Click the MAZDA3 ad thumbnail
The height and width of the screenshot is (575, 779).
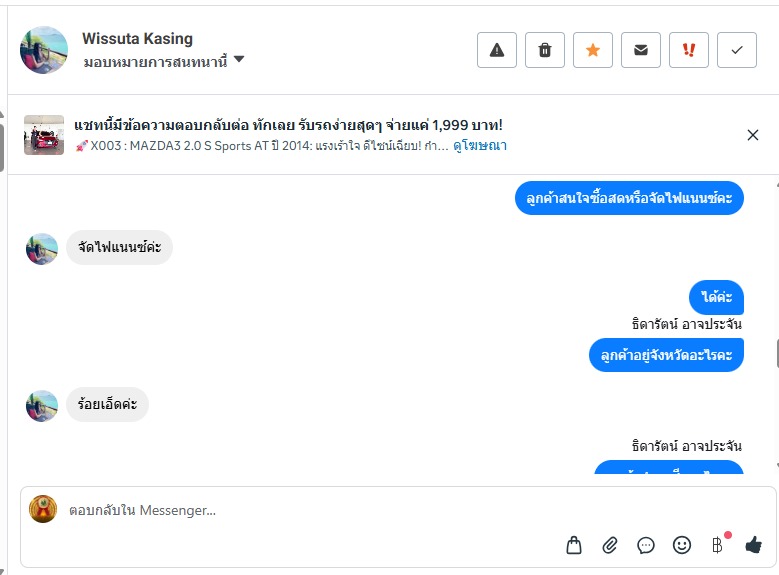44,134
